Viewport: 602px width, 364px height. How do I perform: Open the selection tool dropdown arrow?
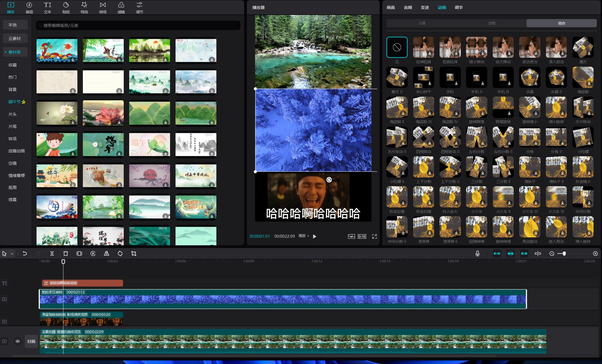click(x=12, y=254)
